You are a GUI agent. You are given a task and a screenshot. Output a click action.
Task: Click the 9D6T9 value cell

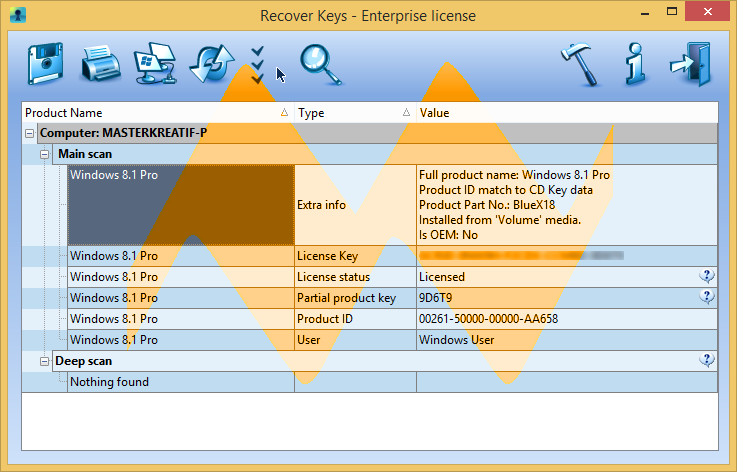[x=567, y=298]
